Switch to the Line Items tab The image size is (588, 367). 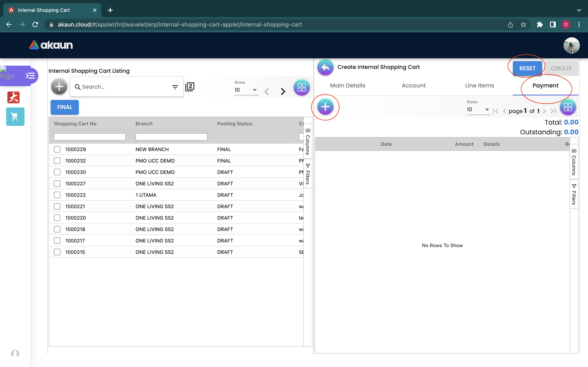pos(479,85)
